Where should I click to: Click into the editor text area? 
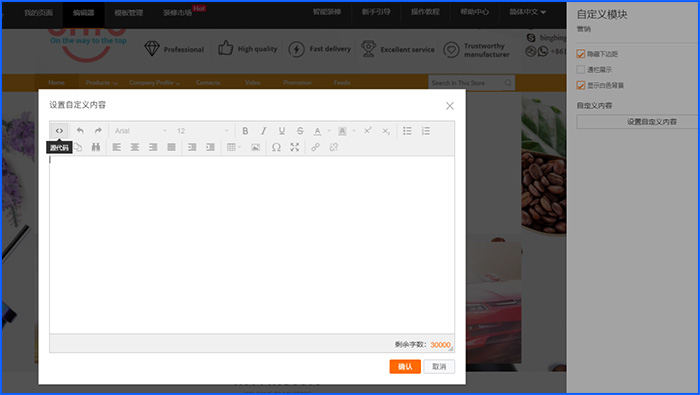252,245
